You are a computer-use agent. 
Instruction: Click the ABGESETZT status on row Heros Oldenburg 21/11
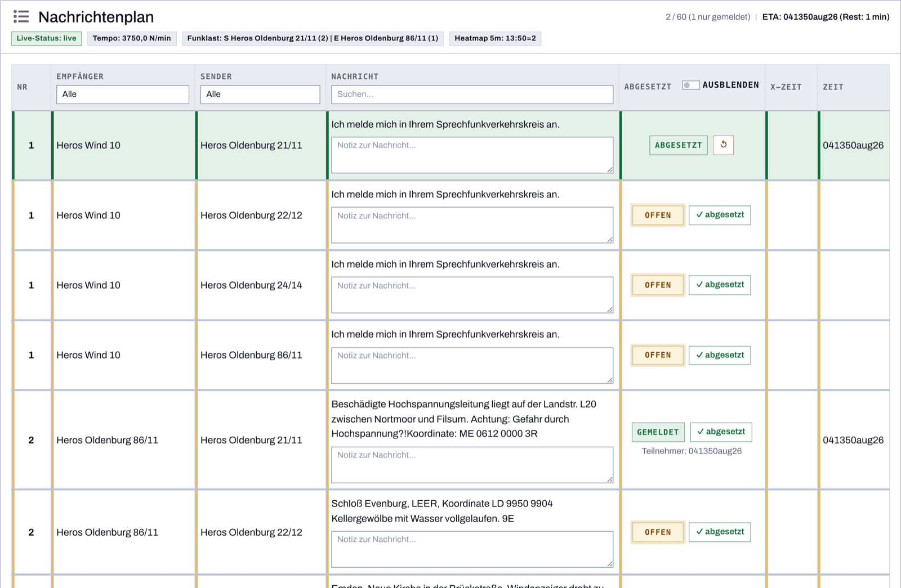tap(679, 145)
